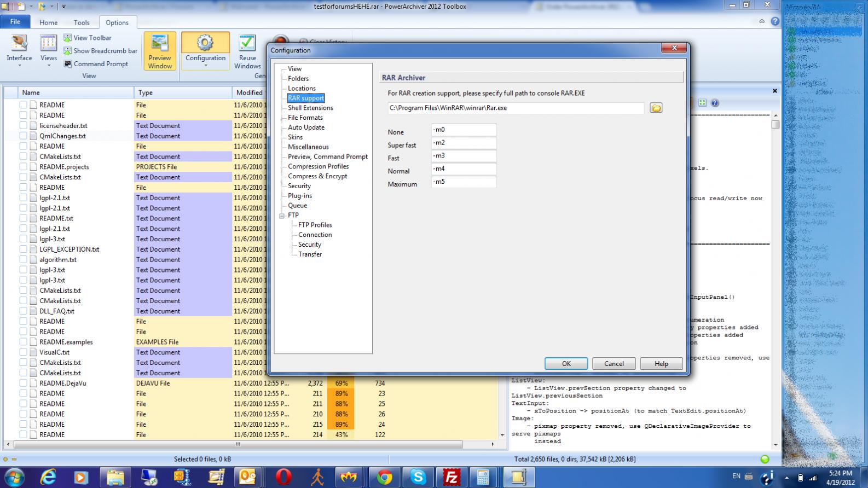
Task: Confirm configuration with OK button
Action: coord(566,364)
